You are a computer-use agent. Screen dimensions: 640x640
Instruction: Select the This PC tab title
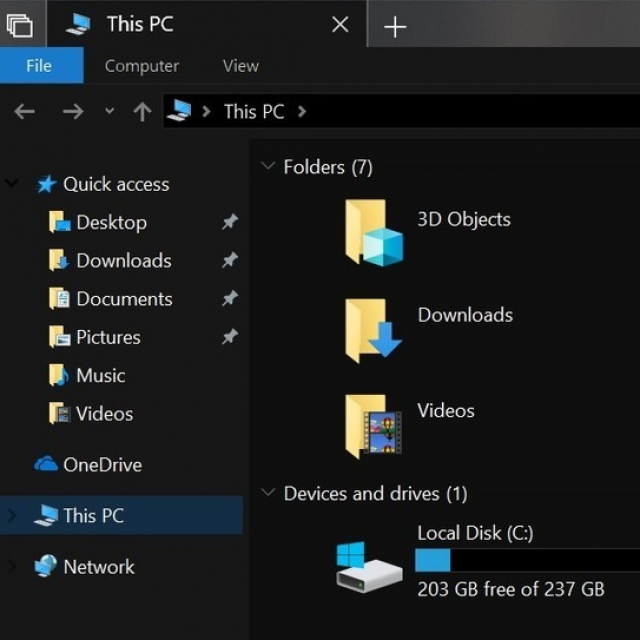(x=140, y=24)
